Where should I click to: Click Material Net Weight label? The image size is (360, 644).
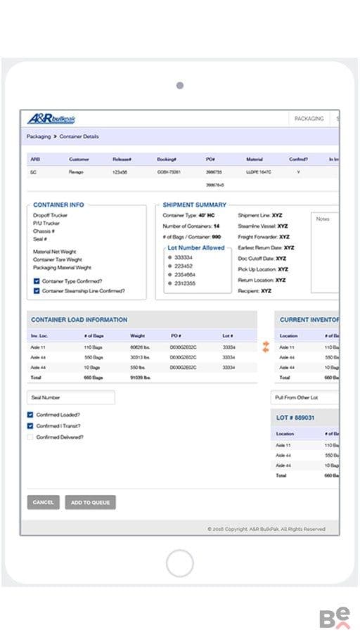pyautogui.click(x=55, y=252)
